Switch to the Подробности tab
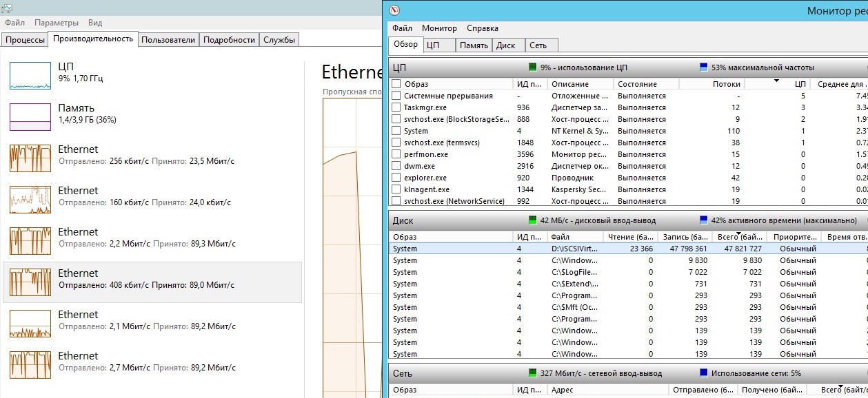 (230, 40)
